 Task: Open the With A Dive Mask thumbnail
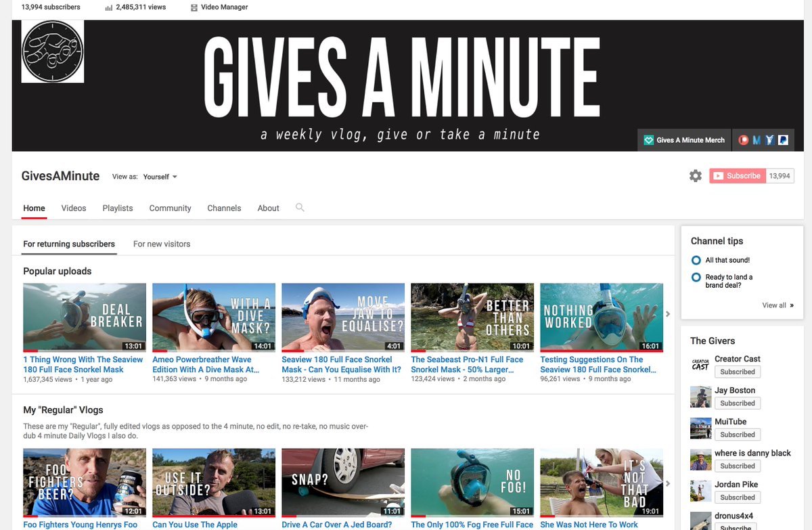[x=214, y=317]
